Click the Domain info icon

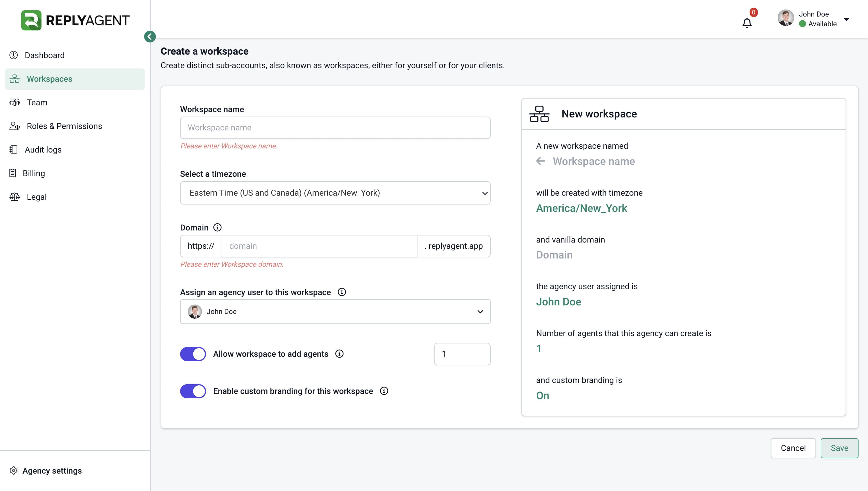tap(217, 227)
